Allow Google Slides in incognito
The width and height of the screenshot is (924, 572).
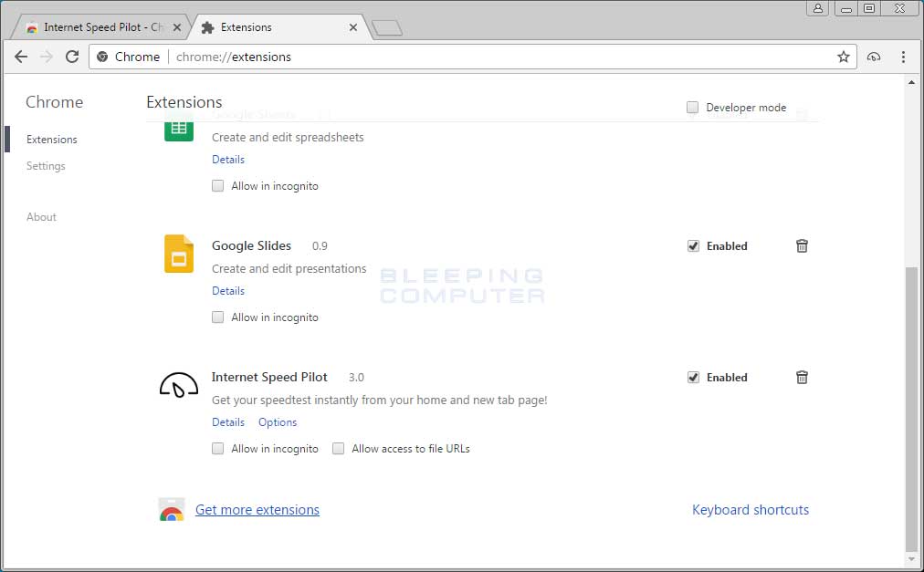217,317
